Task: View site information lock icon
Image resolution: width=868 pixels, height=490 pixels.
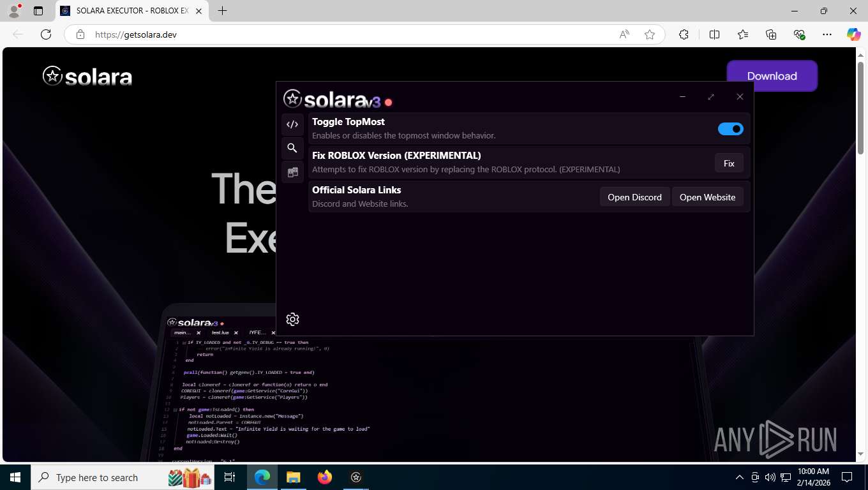Action: (80, 34)
